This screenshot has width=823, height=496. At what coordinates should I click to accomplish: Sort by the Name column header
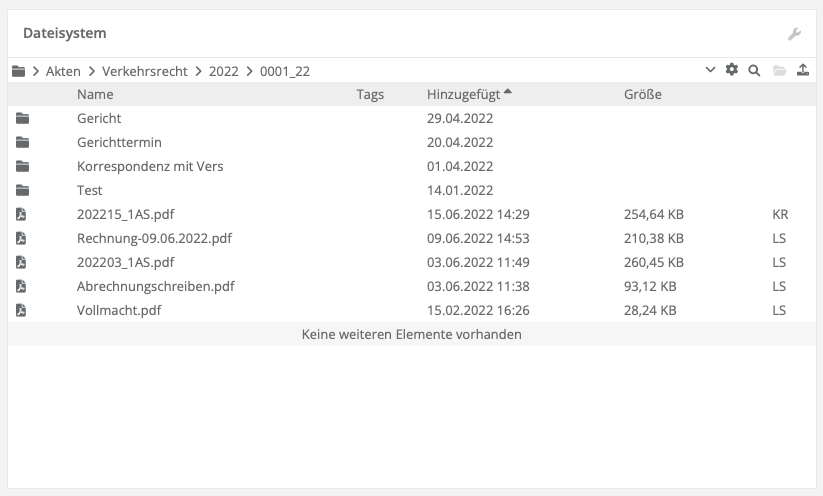[95, 94]
